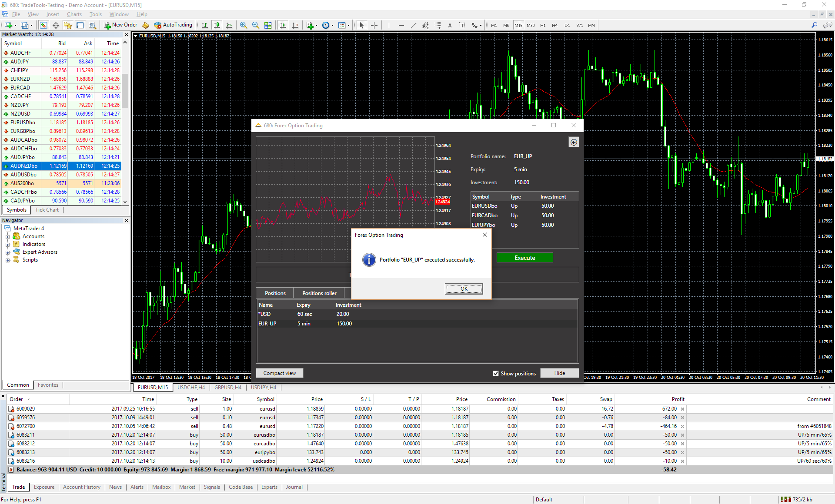Select the AUDNZDbo row in Market Watch
This screenshot has height=504, width=835.
point(24,166)
